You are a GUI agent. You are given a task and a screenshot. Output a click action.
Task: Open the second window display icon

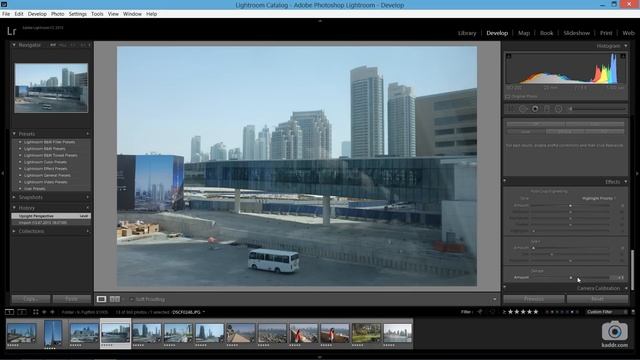click(x=22, y=312)
